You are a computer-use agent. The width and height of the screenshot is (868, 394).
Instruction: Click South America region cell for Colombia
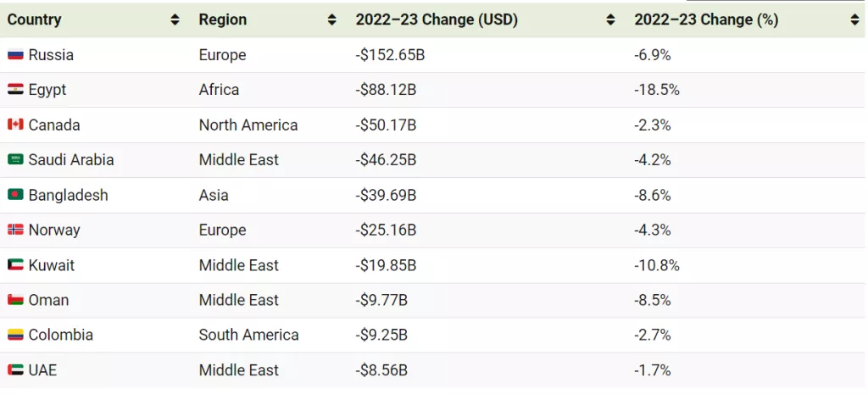[248, 335]
